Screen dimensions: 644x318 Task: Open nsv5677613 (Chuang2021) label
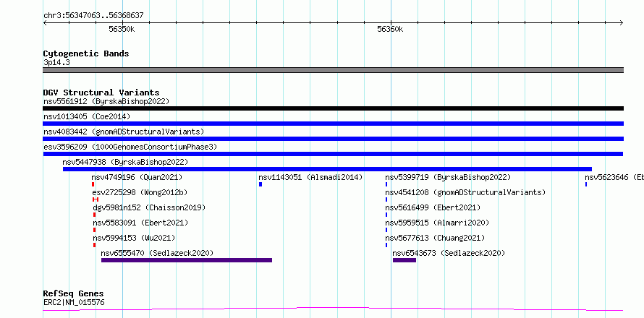point(435,238)
